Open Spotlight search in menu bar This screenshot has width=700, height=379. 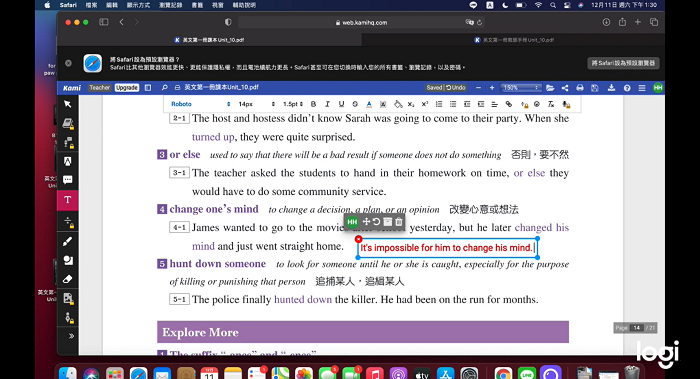coord(553,5)
